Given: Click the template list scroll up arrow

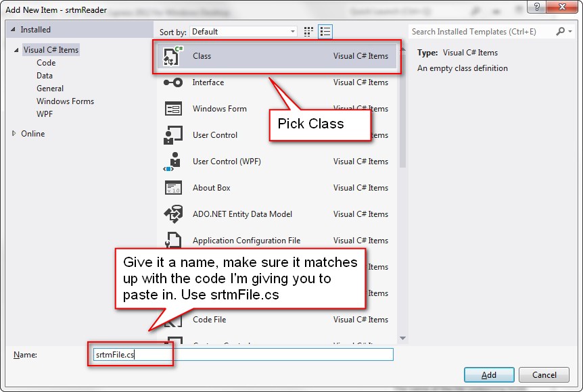Looking at the screenshot, I should point(402,49).
